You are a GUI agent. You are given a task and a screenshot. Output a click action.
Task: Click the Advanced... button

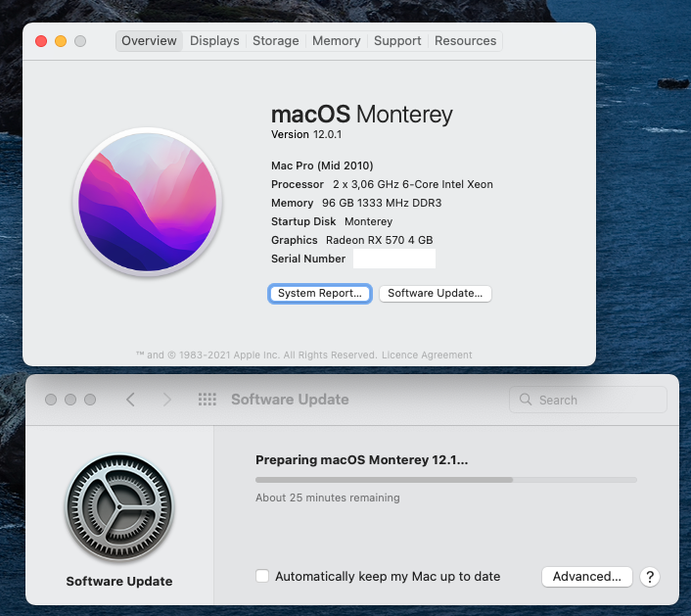click(x=587, y=577)
